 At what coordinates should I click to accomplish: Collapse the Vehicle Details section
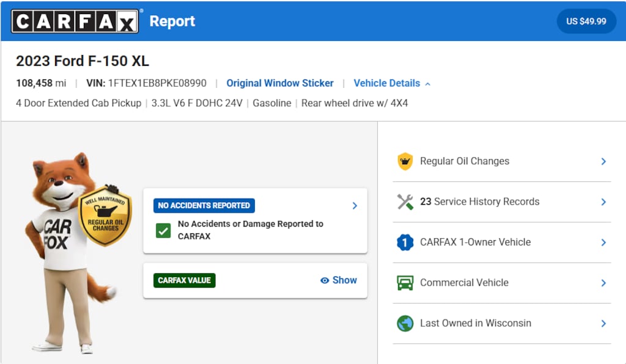[392, 83]
